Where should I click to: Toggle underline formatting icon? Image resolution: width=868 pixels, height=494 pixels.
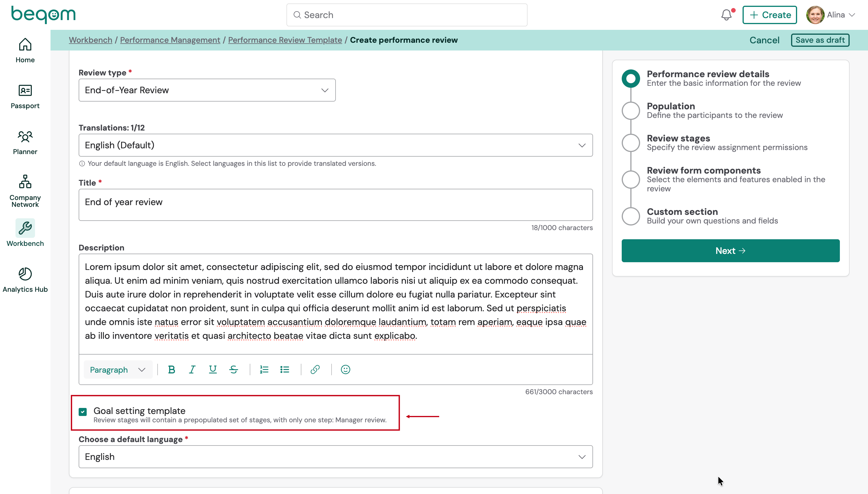click(213, 369)
